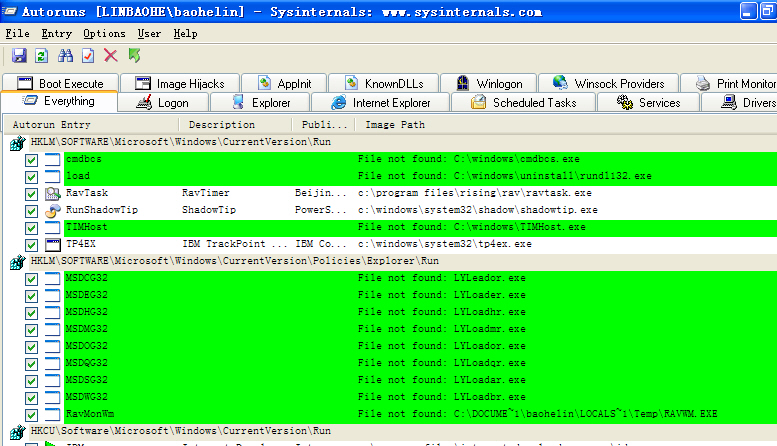Sort by Publisher column header

324,125
